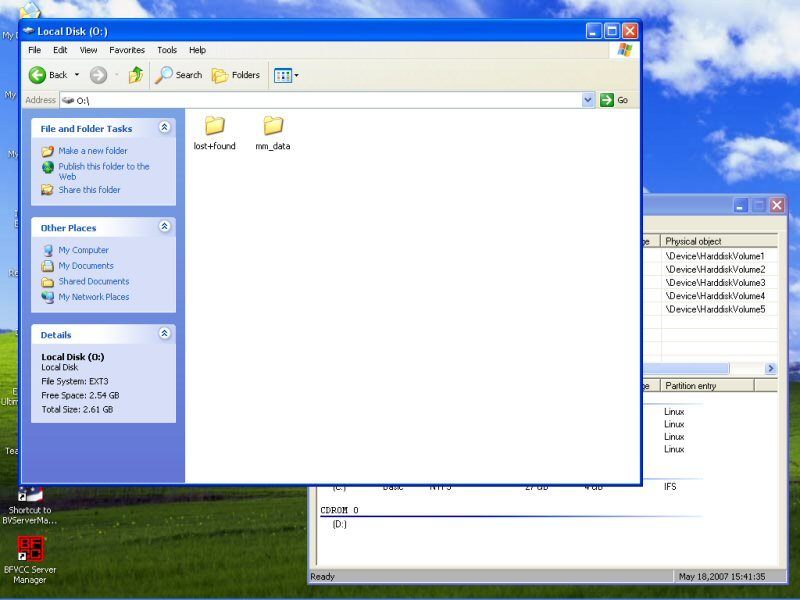The width and height of the screenshot is (800, 600).
Task: Expand the address bar dropdown arrow
Action: click(588, 100)
